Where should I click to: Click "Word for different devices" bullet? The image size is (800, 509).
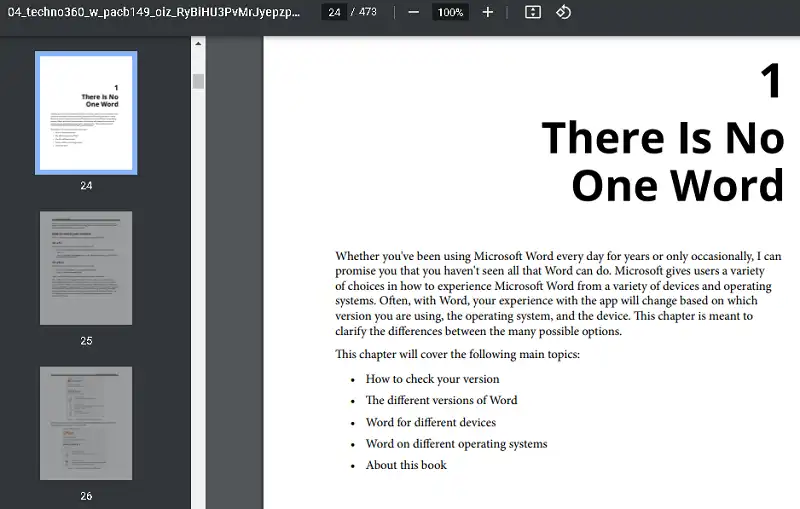[430, 422]
